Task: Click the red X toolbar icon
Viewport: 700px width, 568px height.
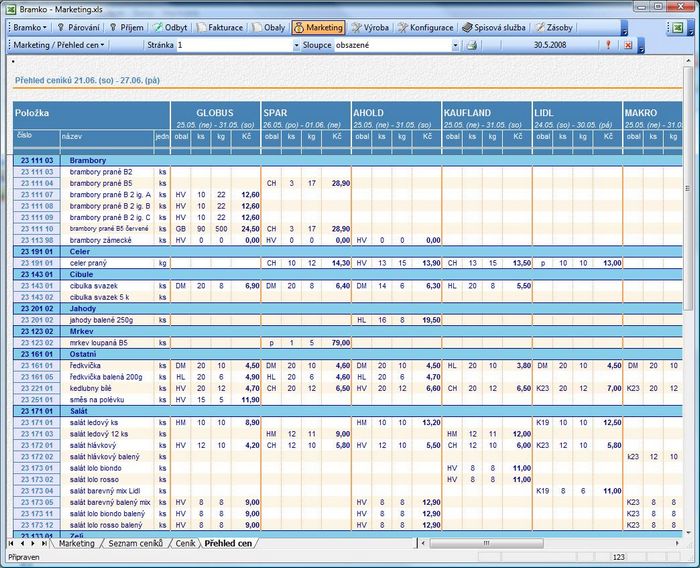Action: point(628,45)
